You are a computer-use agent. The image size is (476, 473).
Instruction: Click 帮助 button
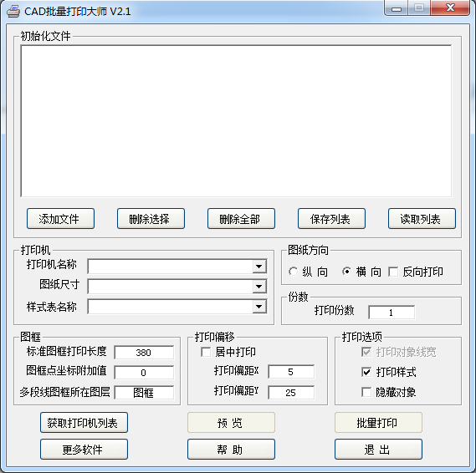(231, 449)
